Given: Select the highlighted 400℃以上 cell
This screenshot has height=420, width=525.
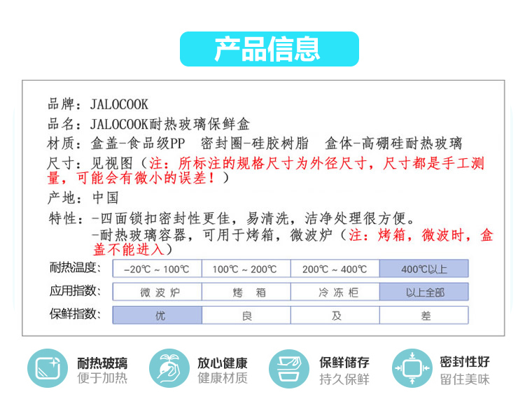Looking at the screenshot, I should click(424, 269).
